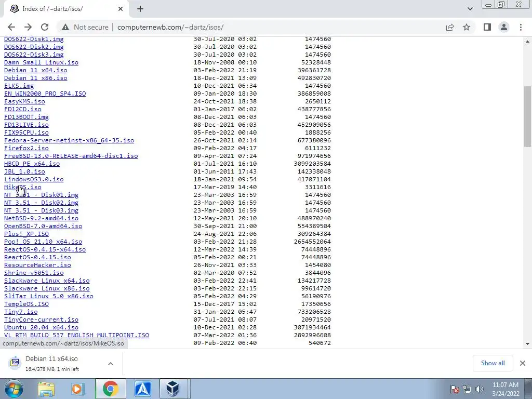This screenshot has width=532, height=399.
Task: Open the ReactOS-0.4.15-x64.iso link
Action: [45, 250]
